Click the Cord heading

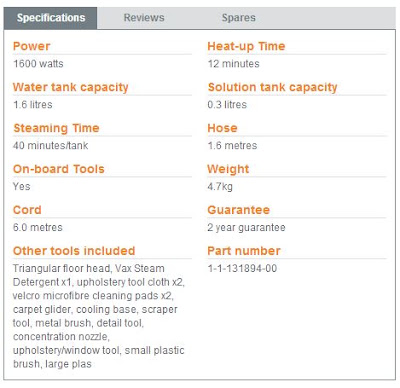click(27, 210)
